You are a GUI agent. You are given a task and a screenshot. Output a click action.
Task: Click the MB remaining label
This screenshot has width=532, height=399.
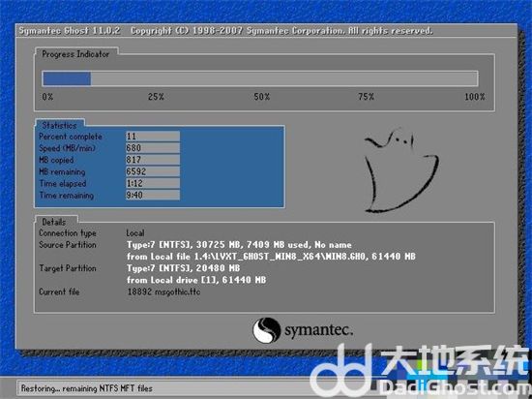point(62,171)
